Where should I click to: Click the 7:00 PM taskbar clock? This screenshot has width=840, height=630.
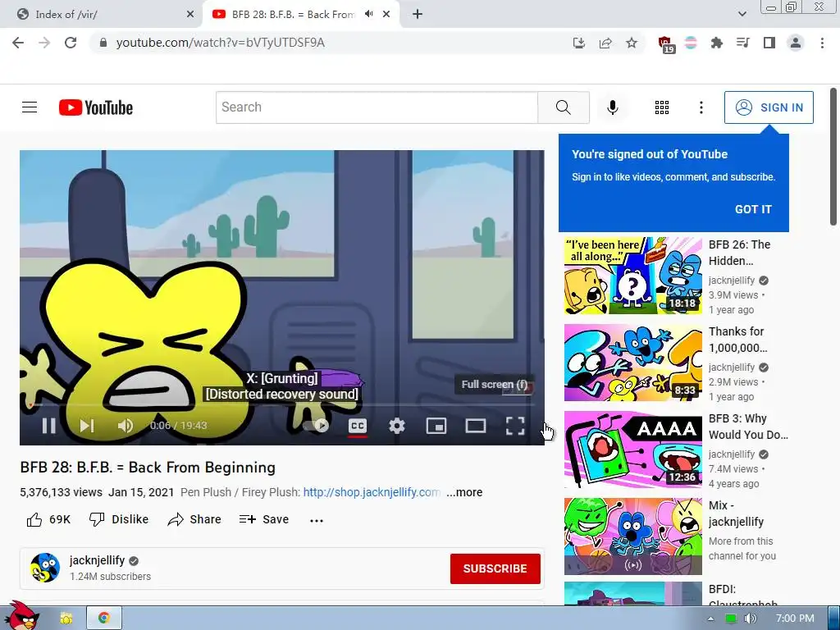pyautogui.click(x=795, y=619)
